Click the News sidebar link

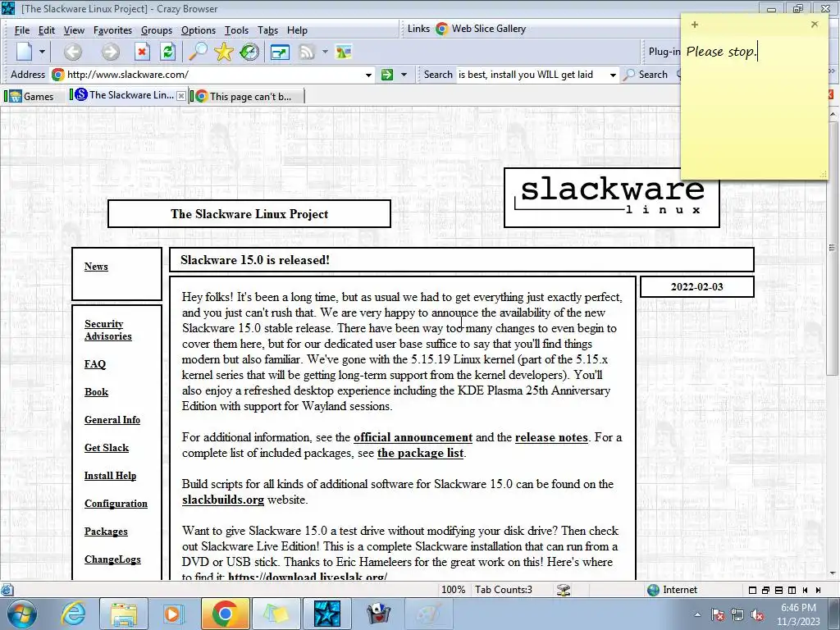[96, 267]
